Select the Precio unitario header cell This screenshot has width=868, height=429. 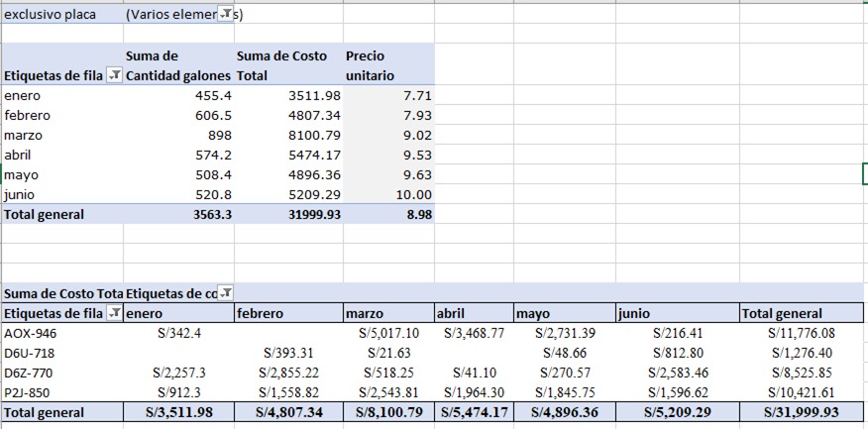[x=387, y=65]
